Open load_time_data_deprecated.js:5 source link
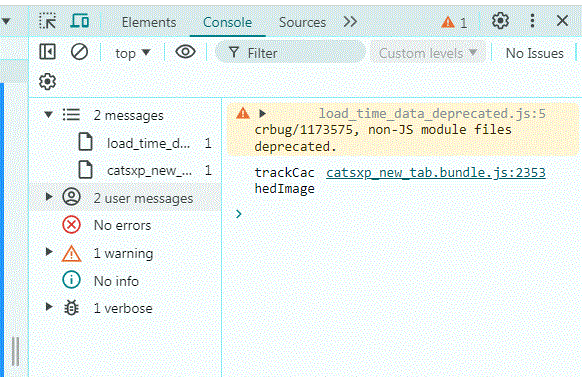Image resolution: width=582 pixels, height=377 pixels. coord(432,113)
